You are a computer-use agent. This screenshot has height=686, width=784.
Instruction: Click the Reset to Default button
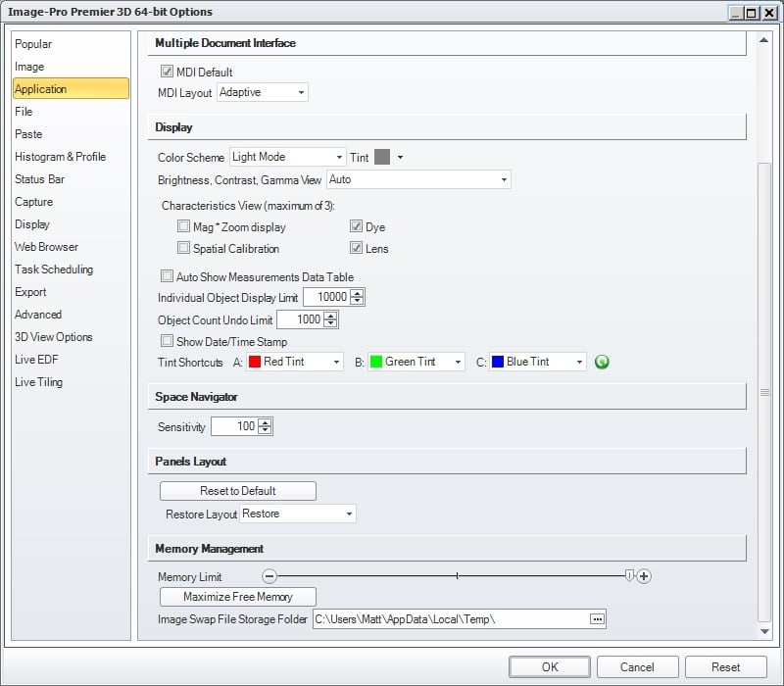pyautogui.click(x=237, y=491)
